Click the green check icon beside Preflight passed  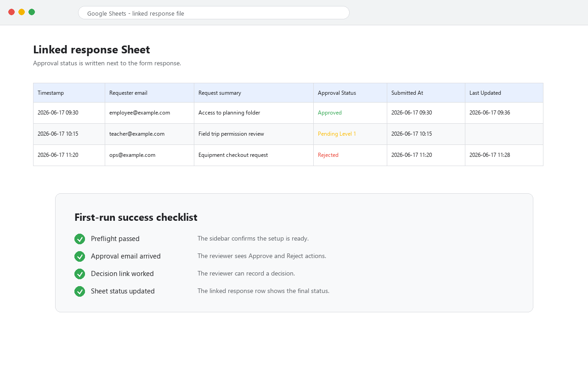[79, 239]
